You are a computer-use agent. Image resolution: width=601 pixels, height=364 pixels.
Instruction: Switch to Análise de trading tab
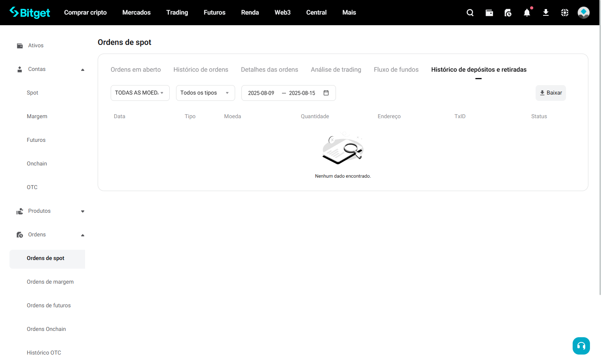(336, 70)
